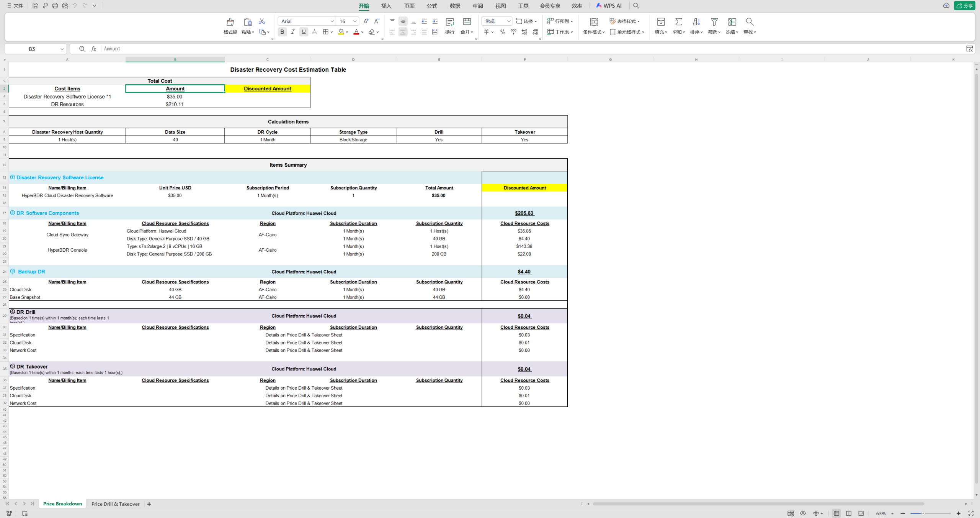Viewport: 980px width, 518px height.
Task: Open the 表格样式 table style dropdown
Action: pyautogui.click(x=624, y=21)
